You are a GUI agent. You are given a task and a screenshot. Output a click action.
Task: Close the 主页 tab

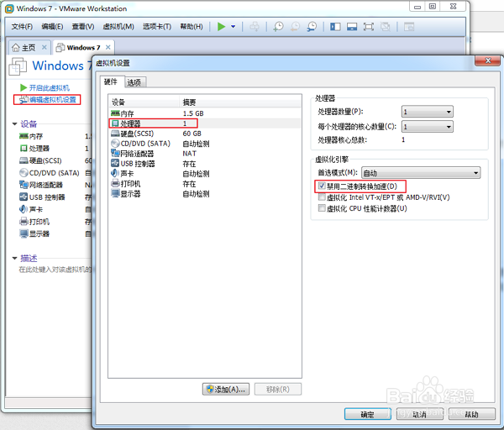[44, 48]
